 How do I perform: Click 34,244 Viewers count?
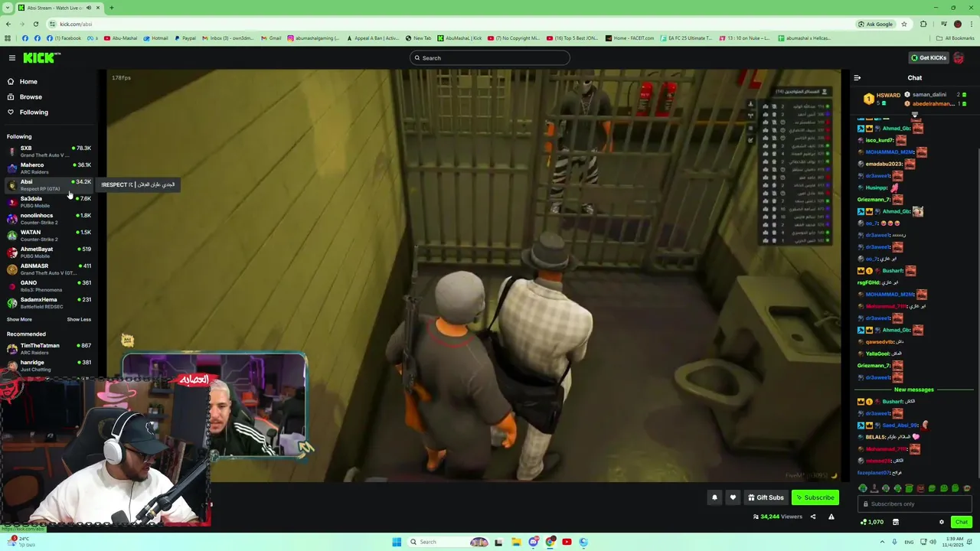pos(778,517)
